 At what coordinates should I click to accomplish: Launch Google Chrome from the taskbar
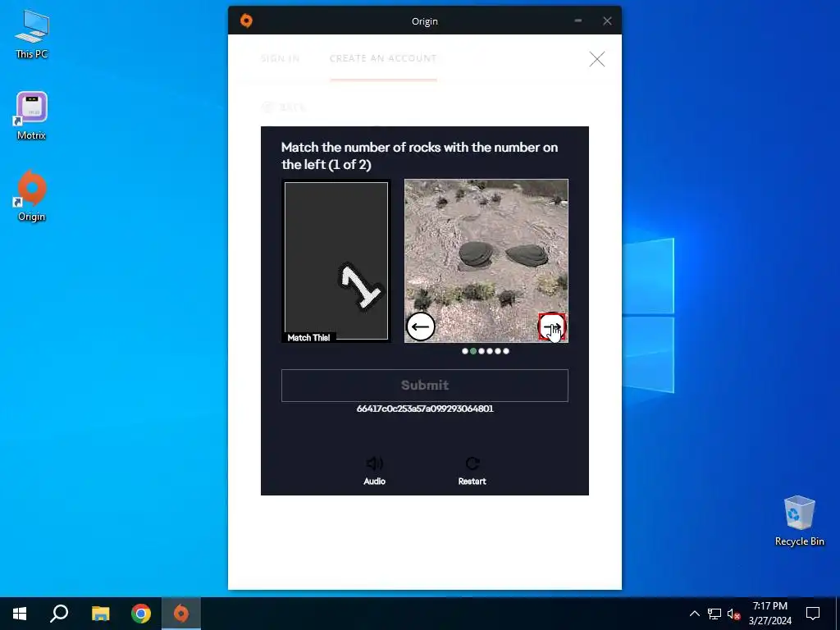pos(141,614)
